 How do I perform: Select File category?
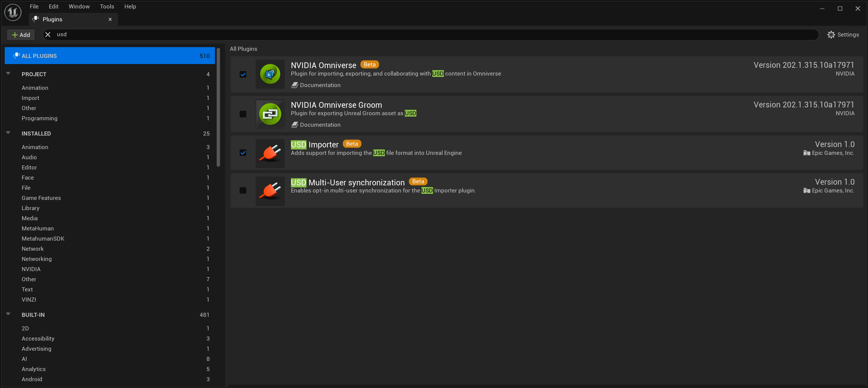coord(110,188)
